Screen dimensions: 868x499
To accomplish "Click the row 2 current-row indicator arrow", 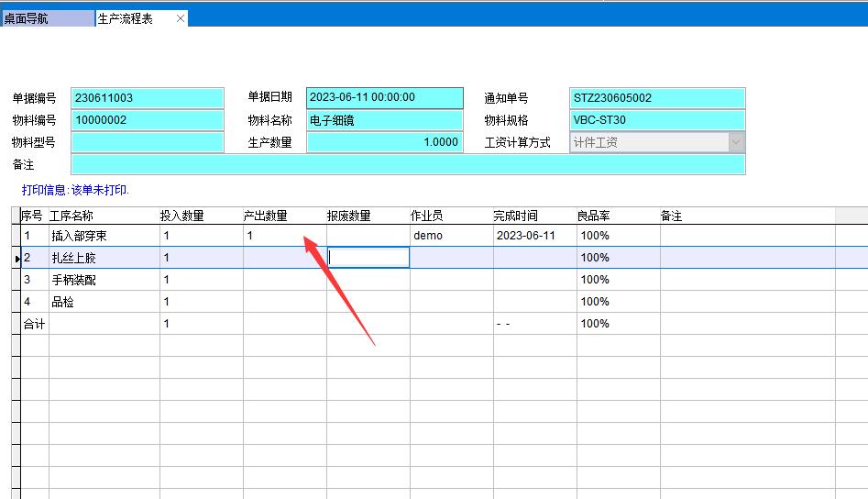I will point(18,259).
